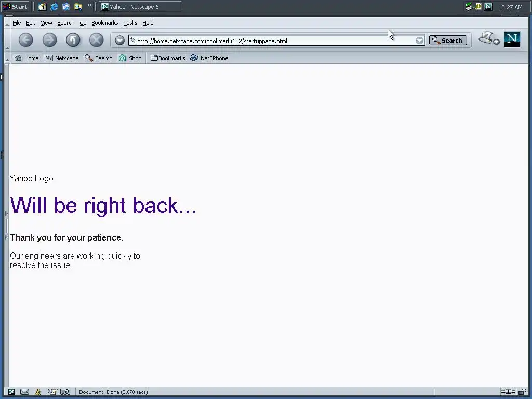Go back with the Back arrow button

(x=26, y=40)
